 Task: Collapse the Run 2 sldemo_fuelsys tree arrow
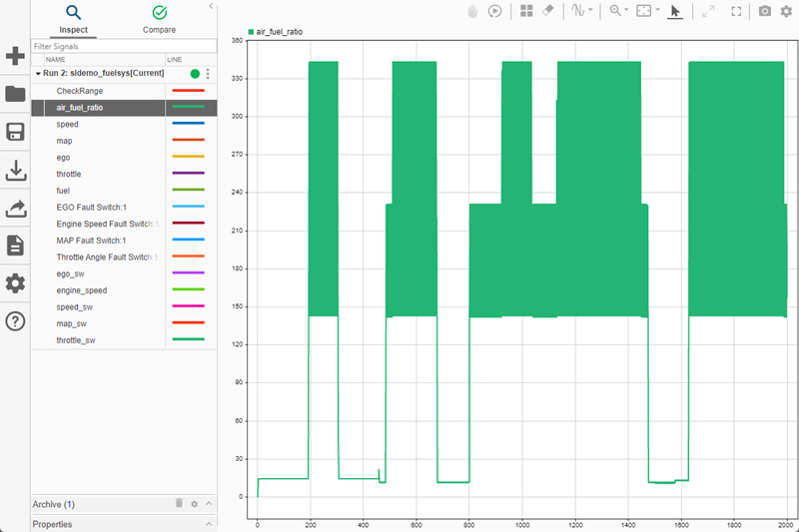(x=38, y=74)
